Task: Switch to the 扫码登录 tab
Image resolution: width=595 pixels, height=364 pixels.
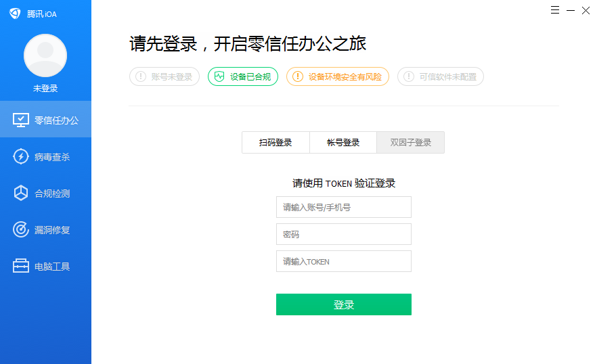Action: pos(276,143)
